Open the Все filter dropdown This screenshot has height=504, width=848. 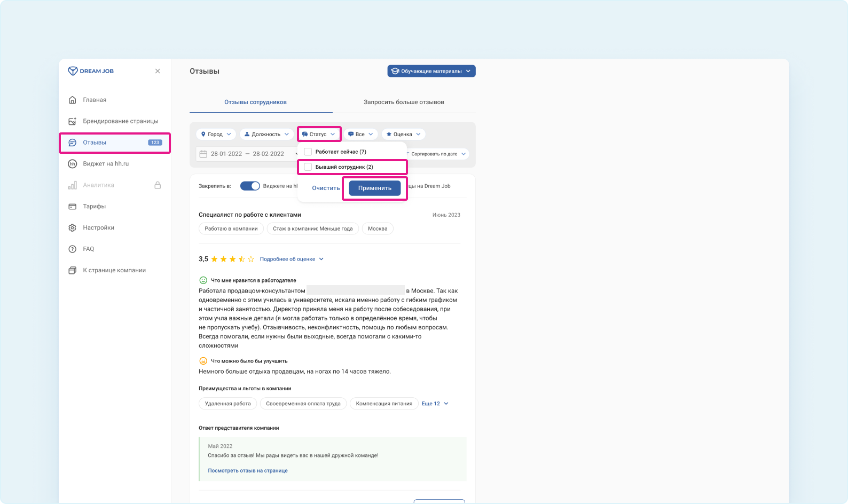(360, 135)
